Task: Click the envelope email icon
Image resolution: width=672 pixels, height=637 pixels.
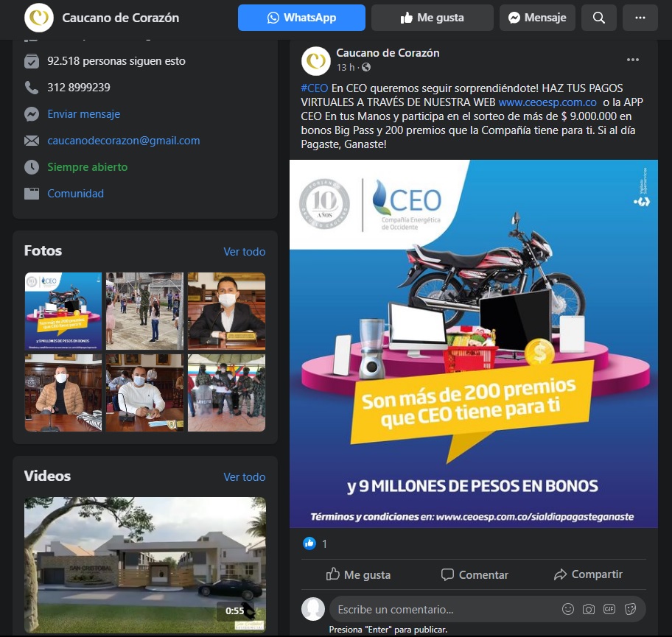Action: coord(32,141)
